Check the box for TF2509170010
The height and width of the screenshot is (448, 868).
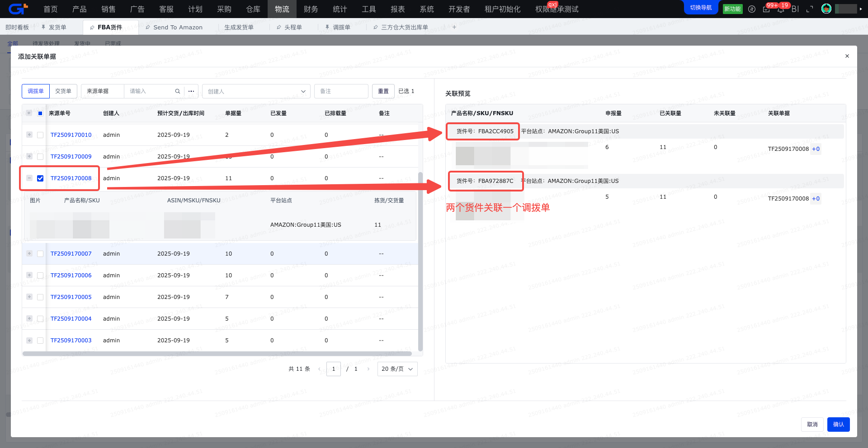coord(40,135)
